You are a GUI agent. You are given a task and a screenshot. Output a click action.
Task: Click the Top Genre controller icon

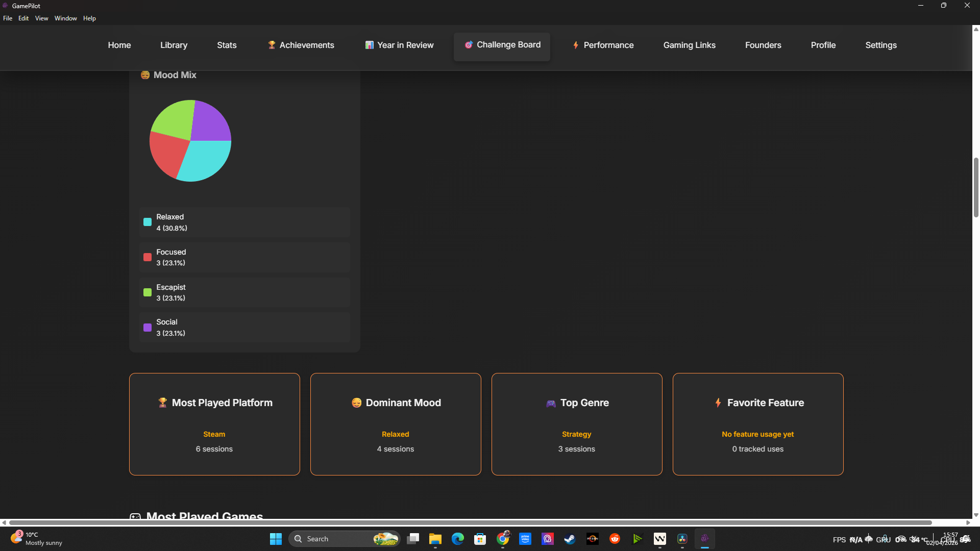click(x=551, y=403)
